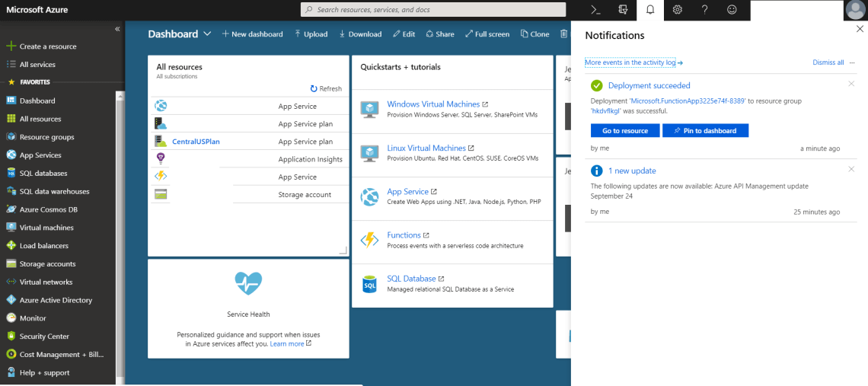Open portal Settings gear icon

(677, 9)
